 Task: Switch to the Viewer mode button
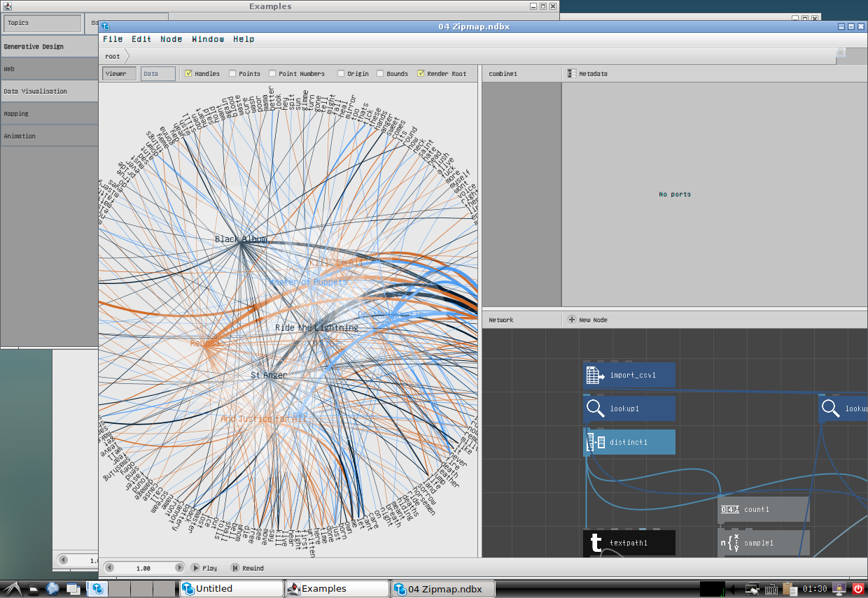click(x=119, y=73)
